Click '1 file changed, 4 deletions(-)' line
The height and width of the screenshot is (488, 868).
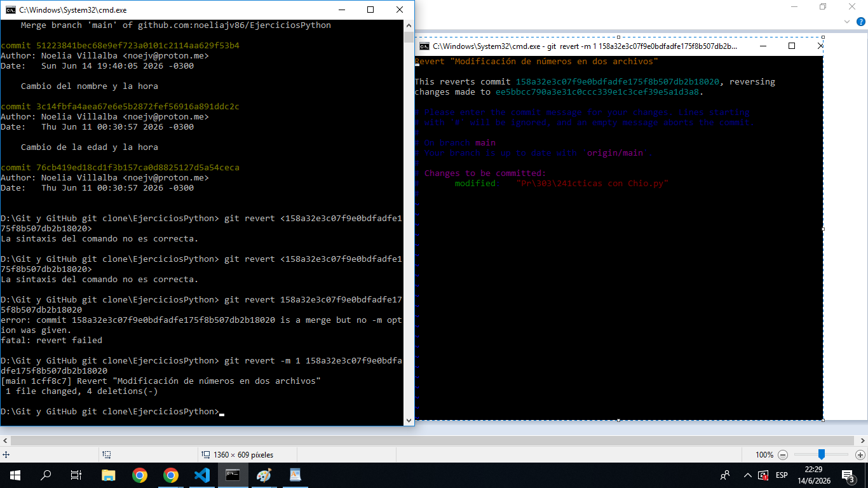82,391
